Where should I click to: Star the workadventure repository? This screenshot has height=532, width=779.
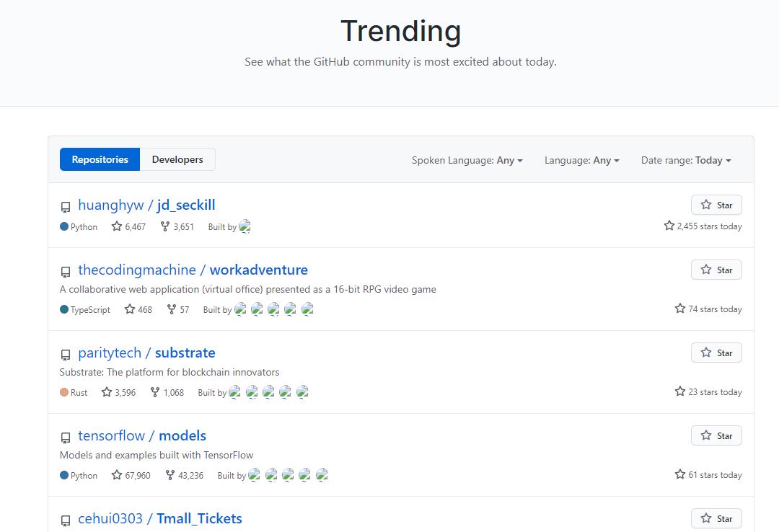716,270
